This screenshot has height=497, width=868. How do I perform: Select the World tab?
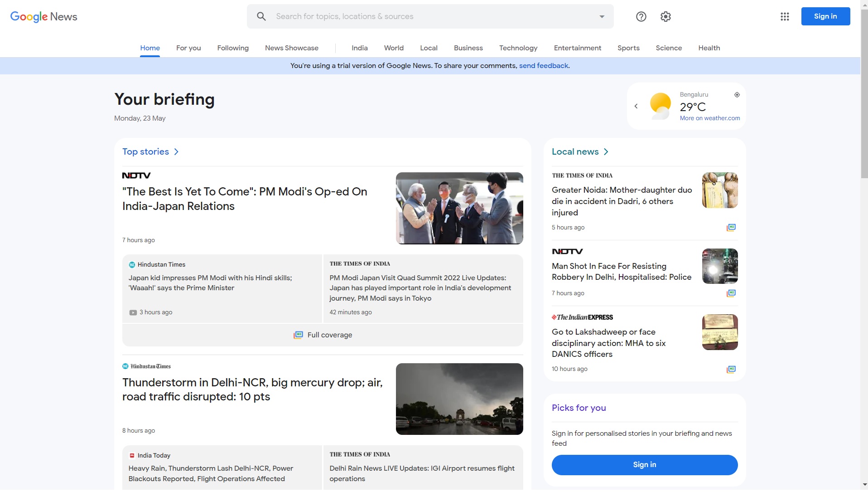click(394, 48)
